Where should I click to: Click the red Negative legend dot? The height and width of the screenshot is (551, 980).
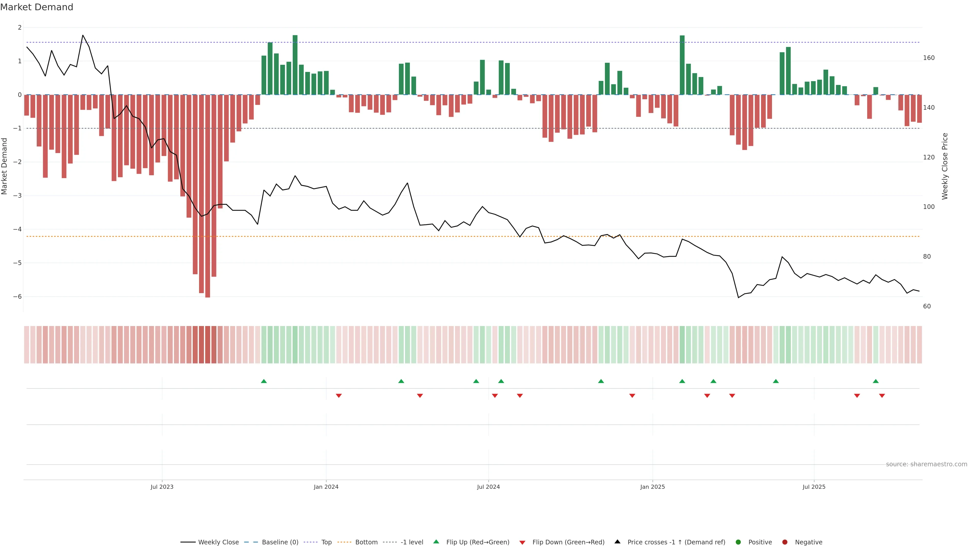785,542
